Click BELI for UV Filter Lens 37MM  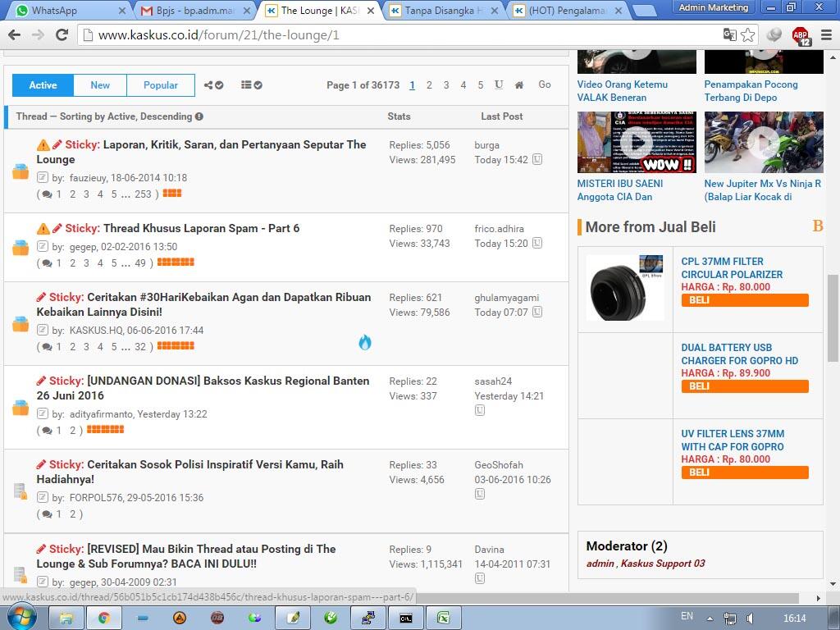click(x=745, y=472)
